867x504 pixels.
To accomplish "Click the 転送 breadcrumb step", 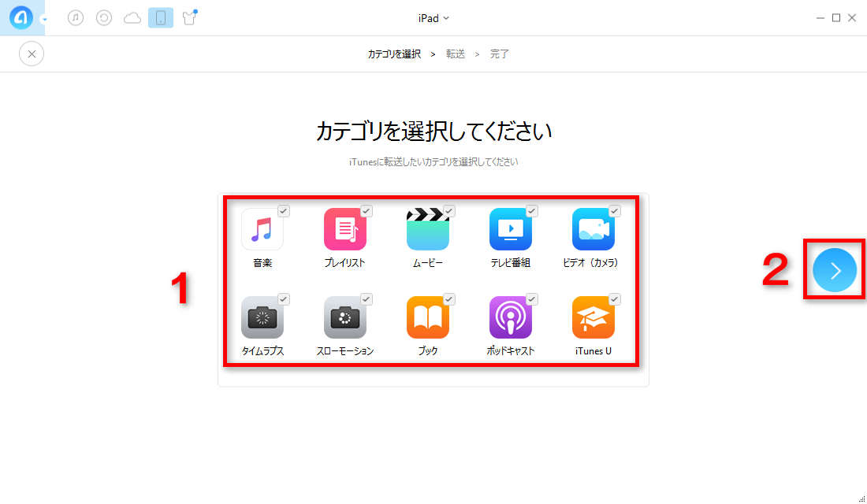I will (456, 54).
